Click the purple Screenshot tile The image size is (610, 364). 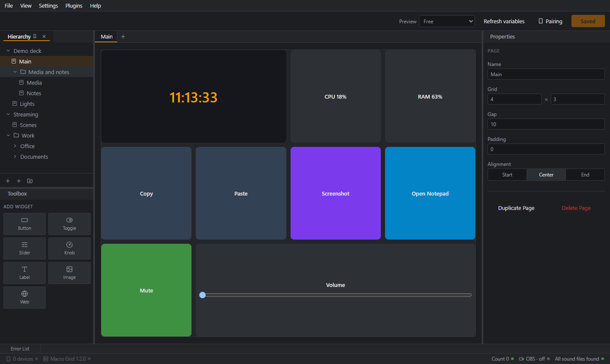[335, 193]
